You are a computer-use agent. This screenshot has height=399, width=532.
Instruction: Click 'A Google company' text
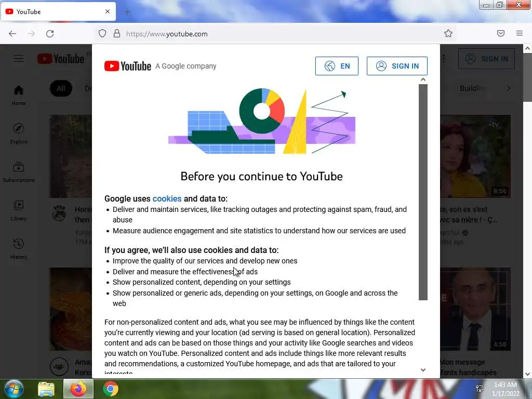point(186,66)
